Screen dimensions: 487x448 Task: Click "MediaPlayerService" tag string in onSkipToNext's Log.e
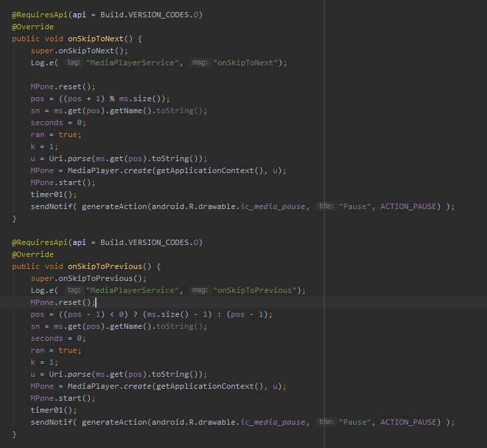click(132, 63)
